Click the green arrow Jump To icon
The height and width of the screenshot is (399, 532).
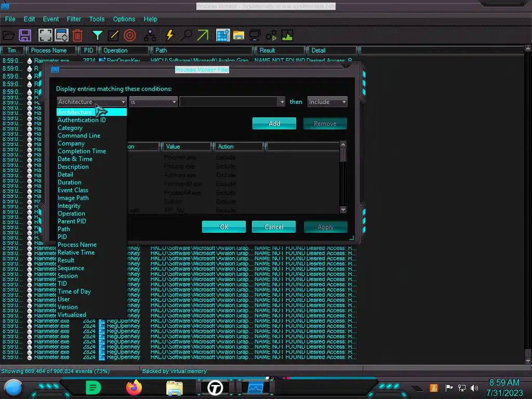click(203, 35)
